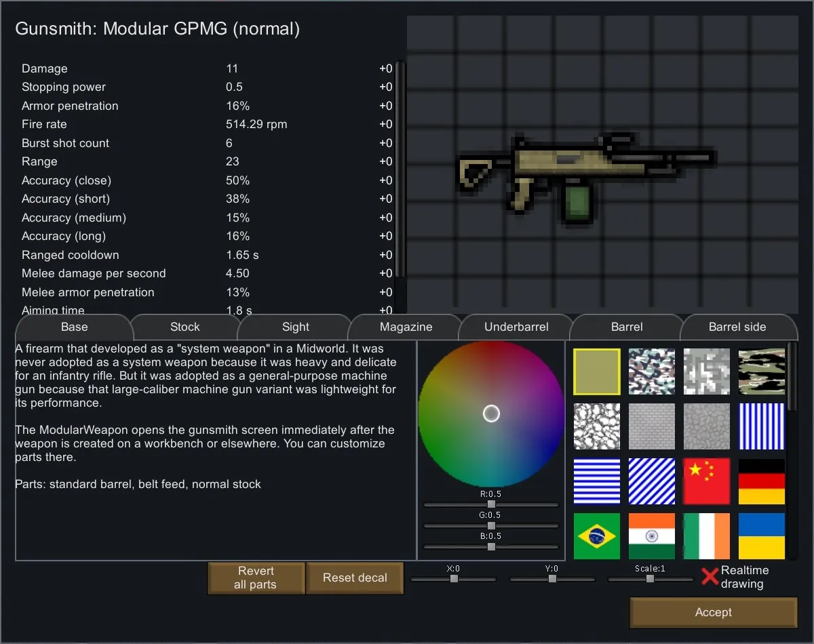Open the Underbarrel parts tab
Viewport: 814px width, 644px height.
click(516, 327)
